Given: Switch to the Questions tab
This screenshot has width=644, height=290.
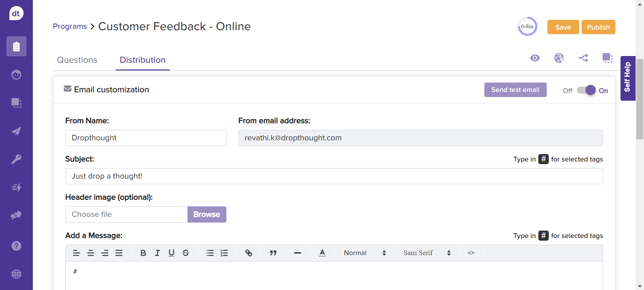Looking at the screenshot, I should click(x=77, y=60).
